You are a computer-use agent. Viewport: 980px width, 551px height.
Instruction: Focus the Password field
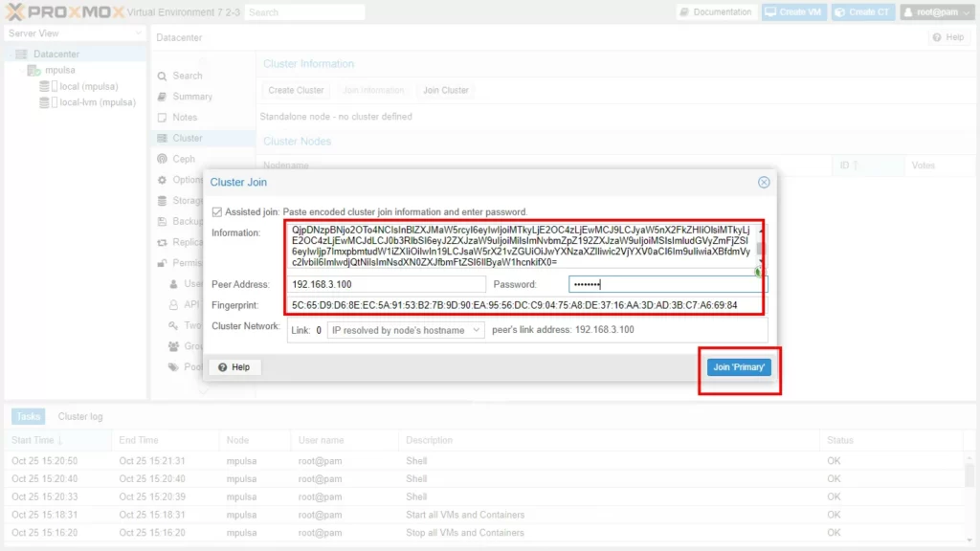[667, 285]
